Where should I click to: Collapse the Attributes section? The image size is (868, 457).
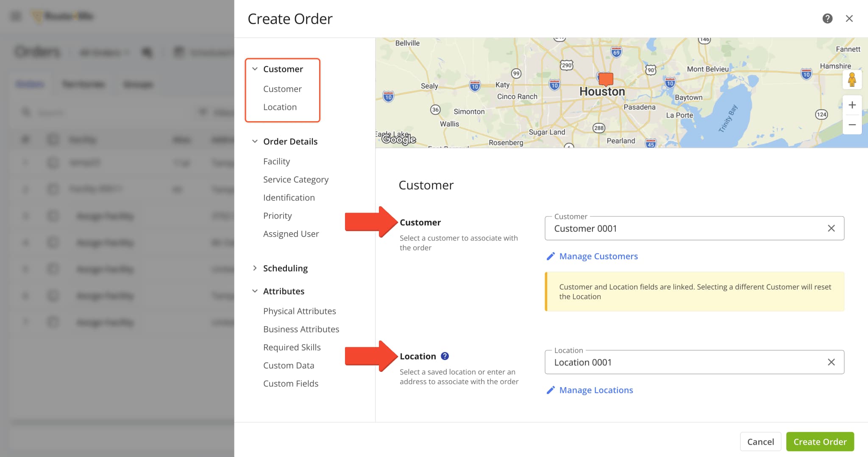(255, 291)
